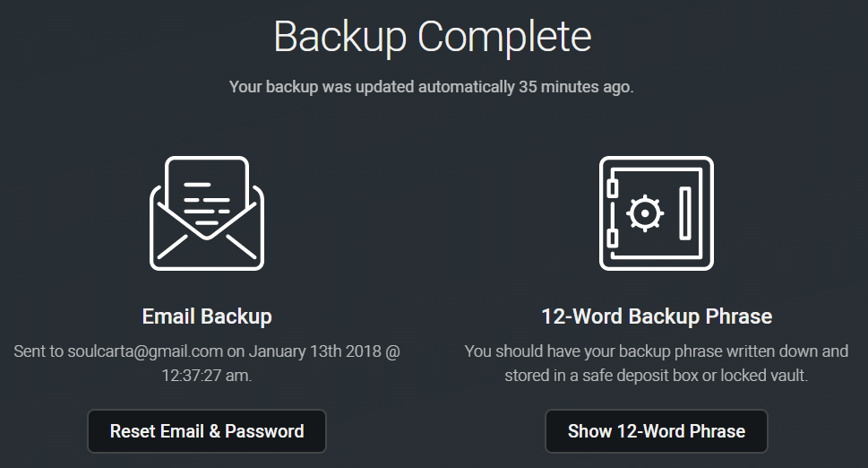Image resolution: width=868 pixels, height=468 pixels.
Task: Click the Email Backup section heading
Action: click(x=207, y=316)
